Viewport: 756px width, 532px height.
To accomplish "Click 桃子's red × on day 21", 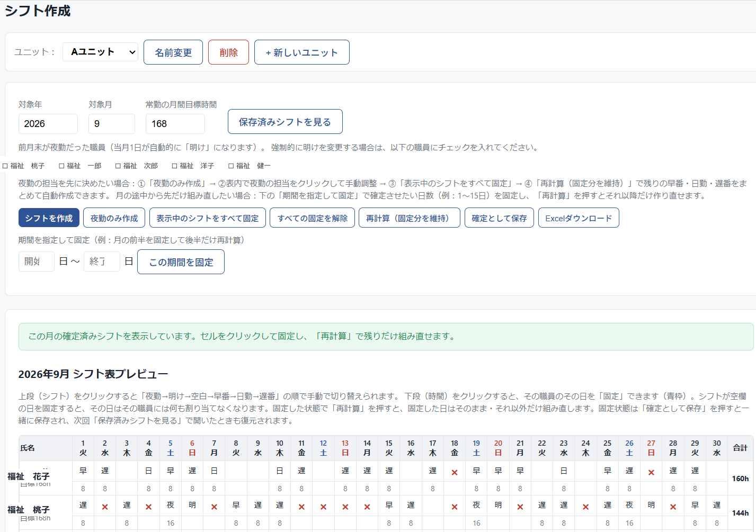I will tap(520, 507).
